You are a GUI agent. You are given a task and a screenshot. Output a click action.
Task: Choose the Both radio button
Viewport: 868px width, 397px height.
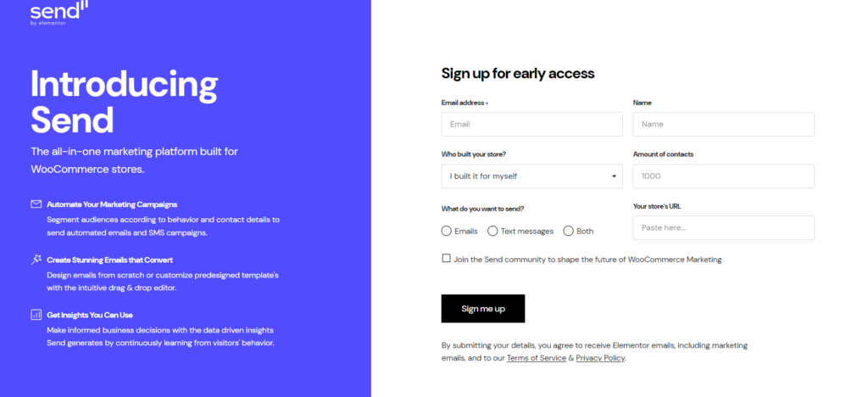pyautogui.click(x=568, y=231)
